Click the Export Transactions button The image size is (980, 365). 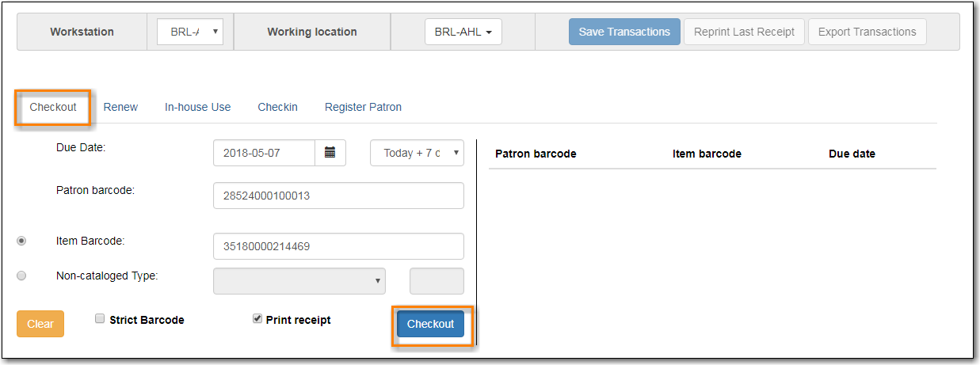click(867, 32)
